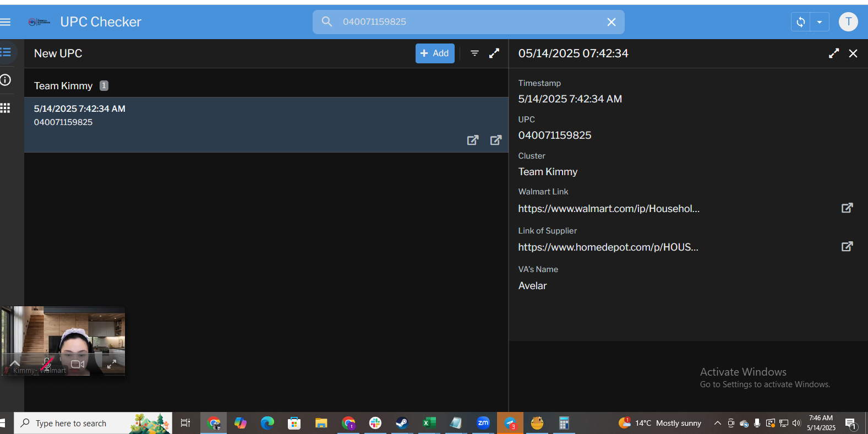Clear the search box with the X

click(611, 22)
